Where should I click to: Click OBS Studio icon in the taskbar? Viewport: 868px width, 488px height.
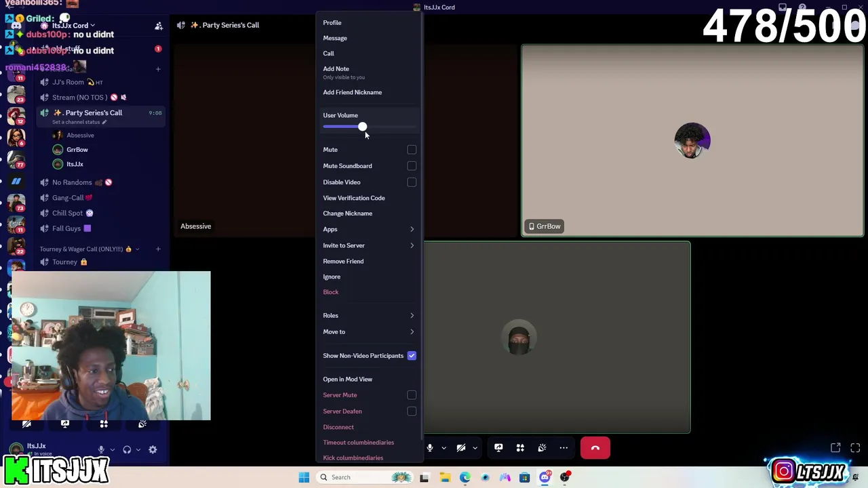(564, 477)
